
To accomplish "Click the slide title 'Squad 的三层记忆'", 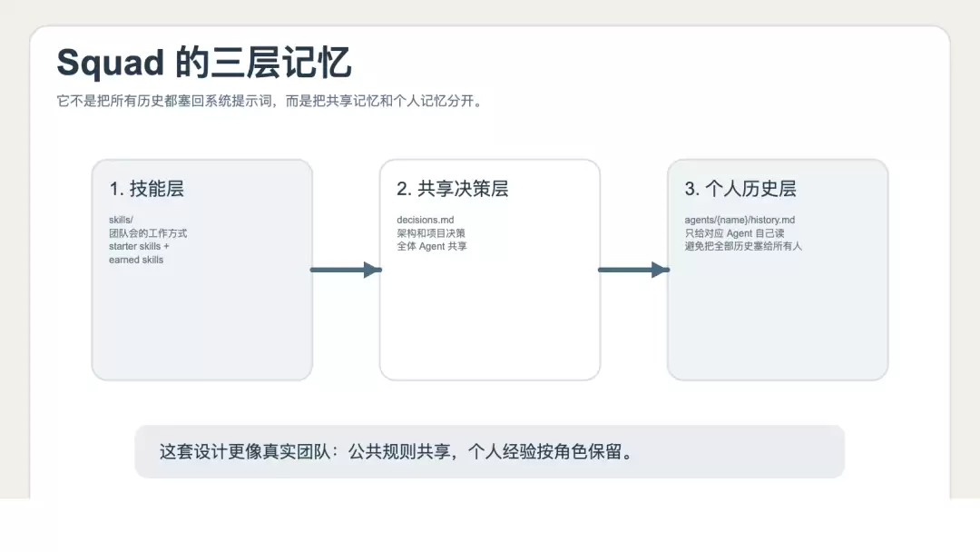I will 204,63.
